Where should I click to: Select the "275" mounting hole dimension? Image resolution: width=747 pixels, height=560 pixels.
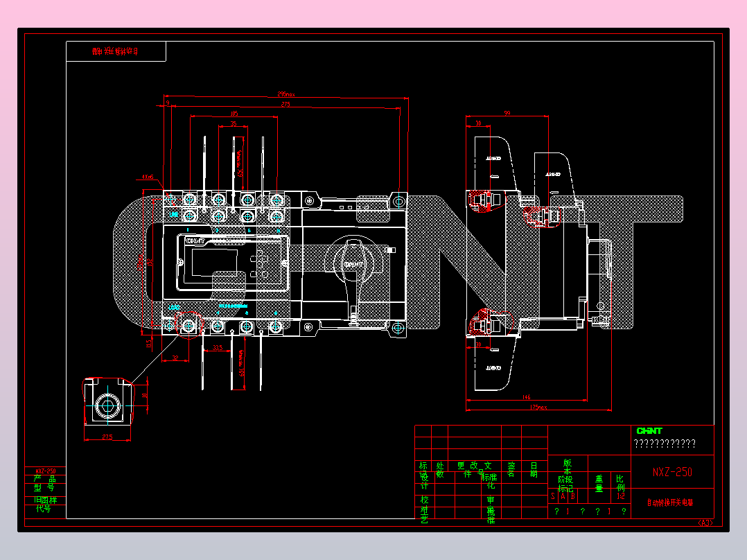[285, 104]
